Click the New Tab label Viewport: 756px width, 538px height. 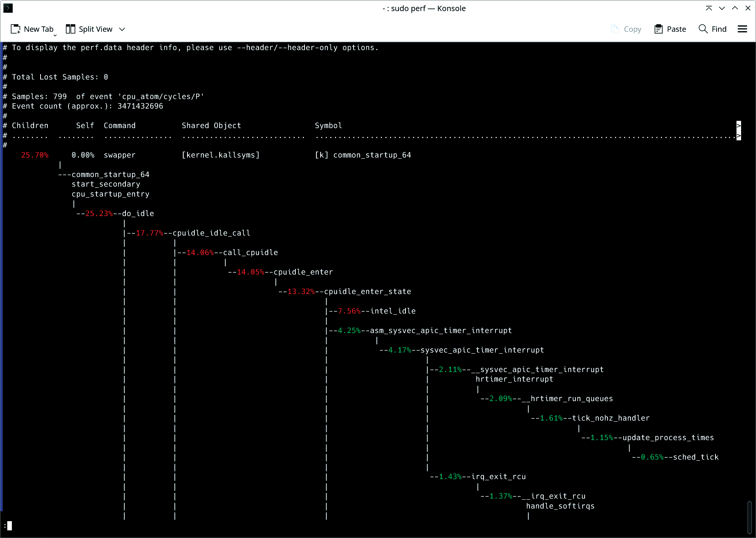pyautogui.click(x=39, y=29)
